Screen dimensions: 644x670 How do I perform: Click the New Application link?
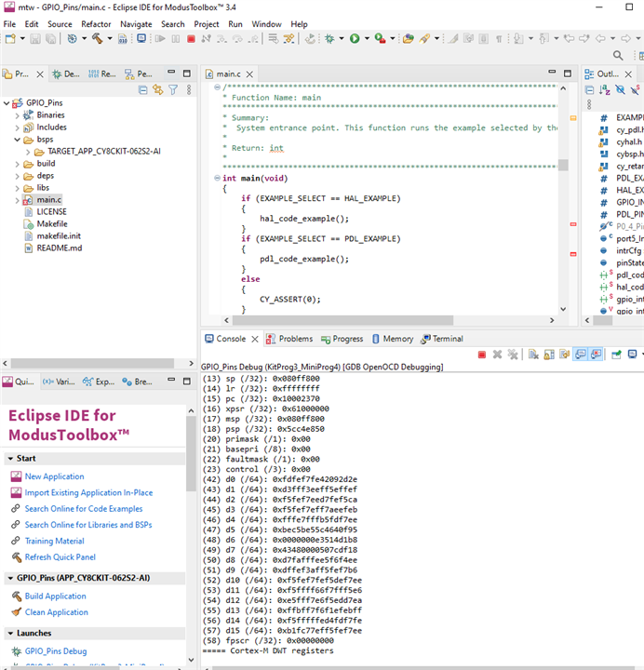pyautogui.click(x=54, y=476)
